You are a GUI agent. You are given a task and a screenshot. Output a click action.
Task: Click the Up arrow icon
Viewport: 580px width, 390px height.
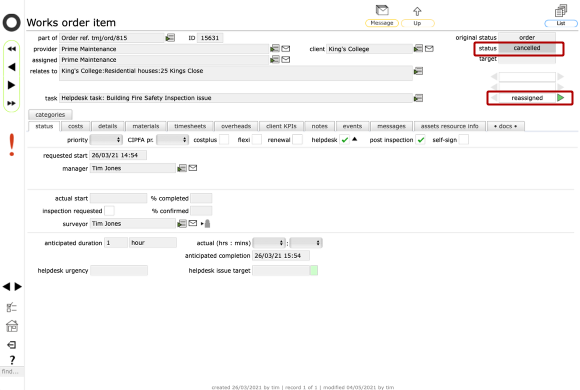click(x=417, y=11)
